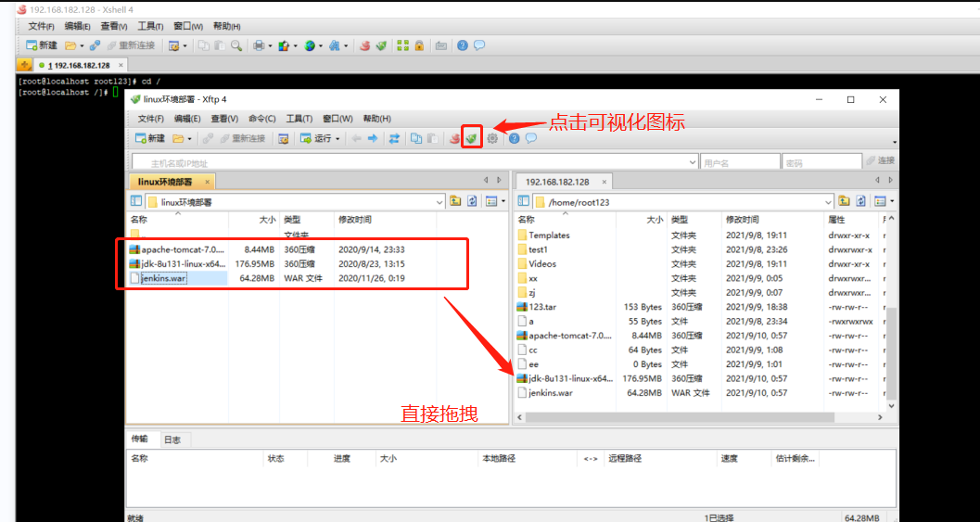Image resolution: width=980 pixels, height=522 pixels.
Task: Click the speech bubble icon in Xftp
Action: (x=530, y=138)
